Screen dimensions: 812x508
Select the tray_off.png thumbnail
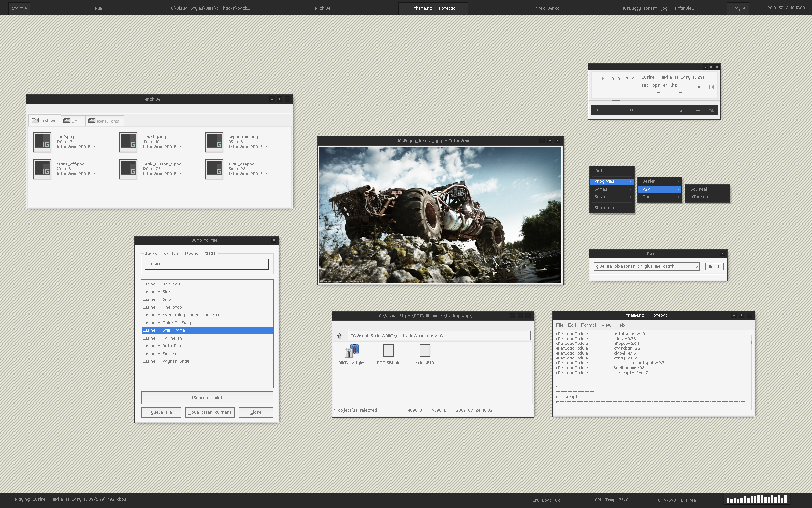(x=214, y=169)
